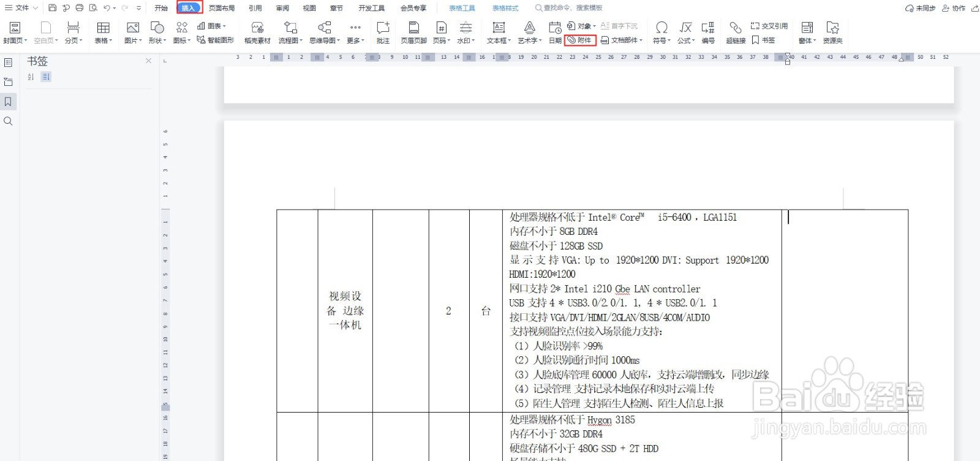
Task: Insert a comment (批注)
Action: (383, 32)
